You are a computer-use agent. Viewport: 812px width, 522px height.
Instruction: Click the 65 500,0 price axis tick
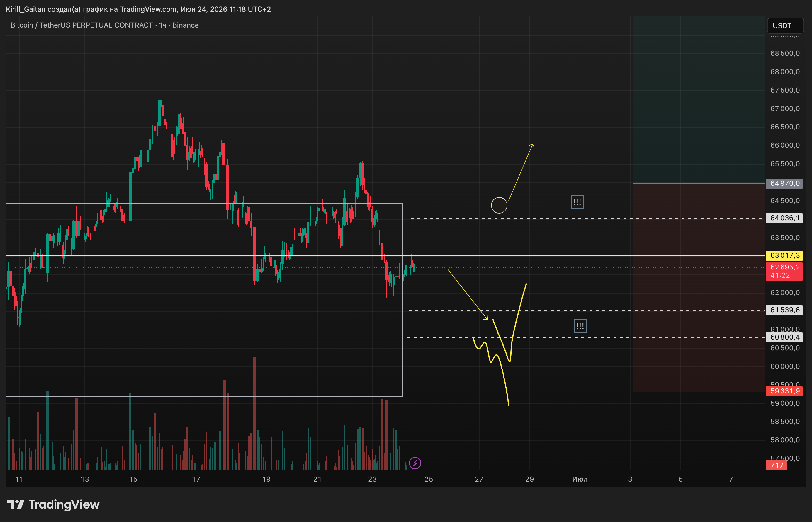pyautogui.click(x=785, y=164)
